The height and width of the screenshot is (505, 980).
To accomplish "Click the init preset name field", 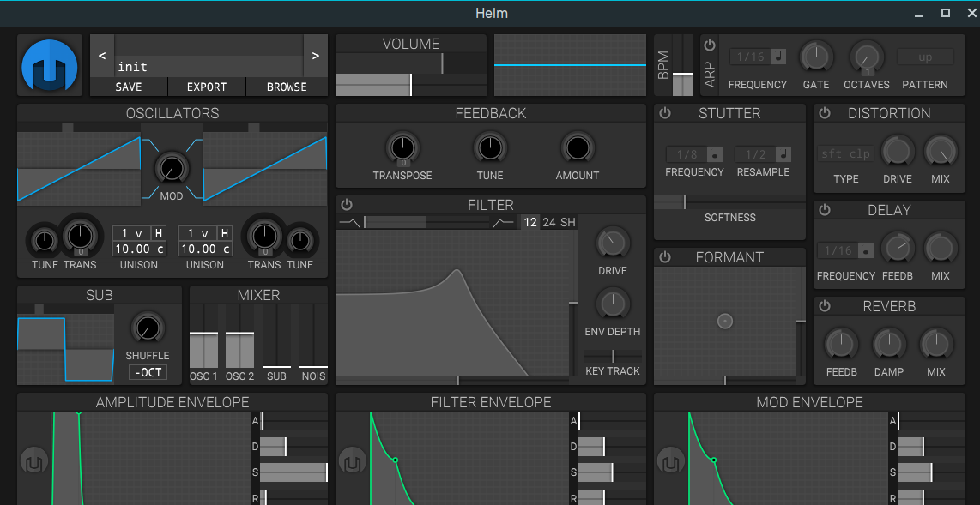I will tap(209, 66).
